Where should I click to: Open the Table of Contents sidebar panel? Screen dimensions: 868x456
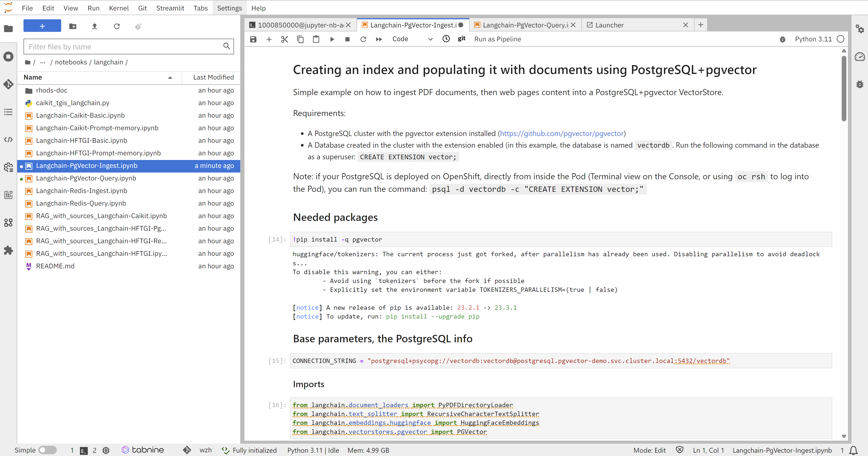pyautogui.click(x=8, y=112)
